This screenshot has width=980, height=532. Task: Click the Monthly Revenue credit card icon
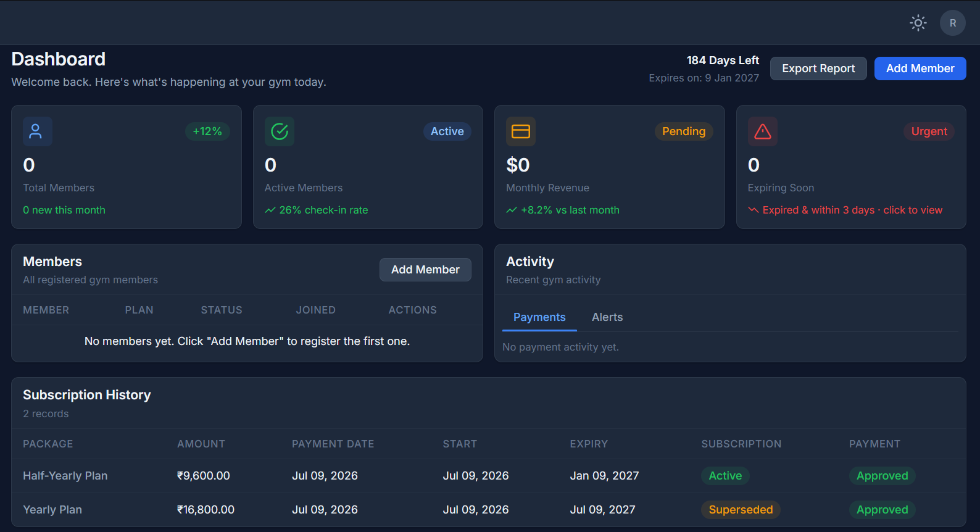coord(521,131)
